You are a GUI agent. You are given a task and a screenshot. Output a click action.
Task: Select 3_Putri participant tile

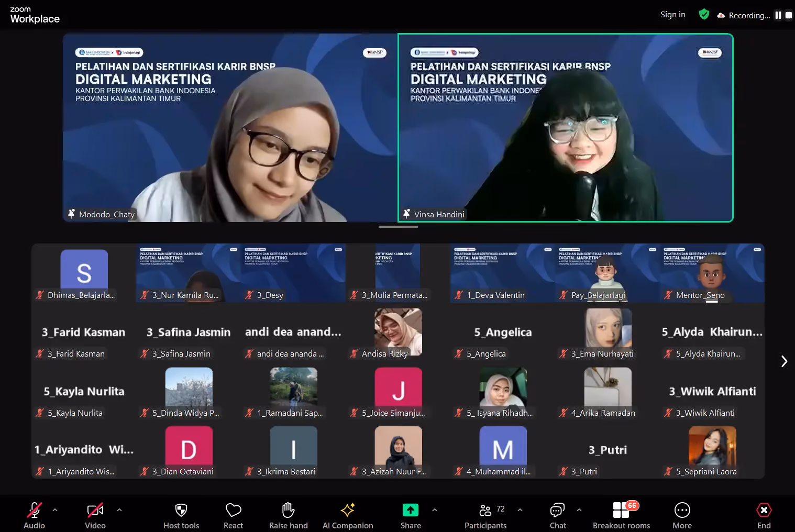(608, 450)
